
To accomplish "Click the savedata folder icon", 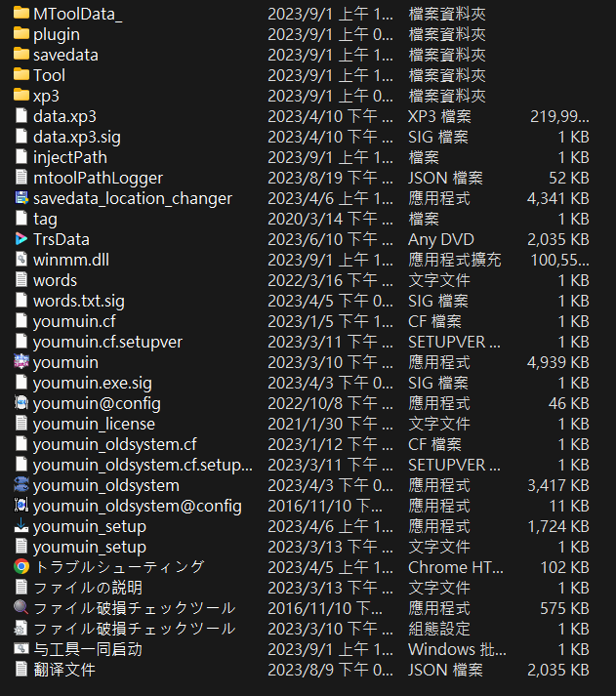I will pos(21,54).
